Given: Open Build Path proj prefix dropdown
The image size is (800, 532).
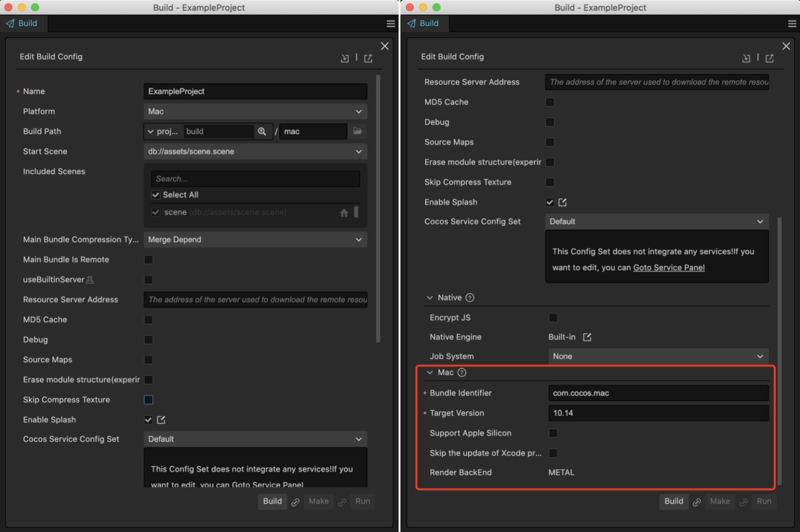Looking at the screenshot, I should point(162,131).
